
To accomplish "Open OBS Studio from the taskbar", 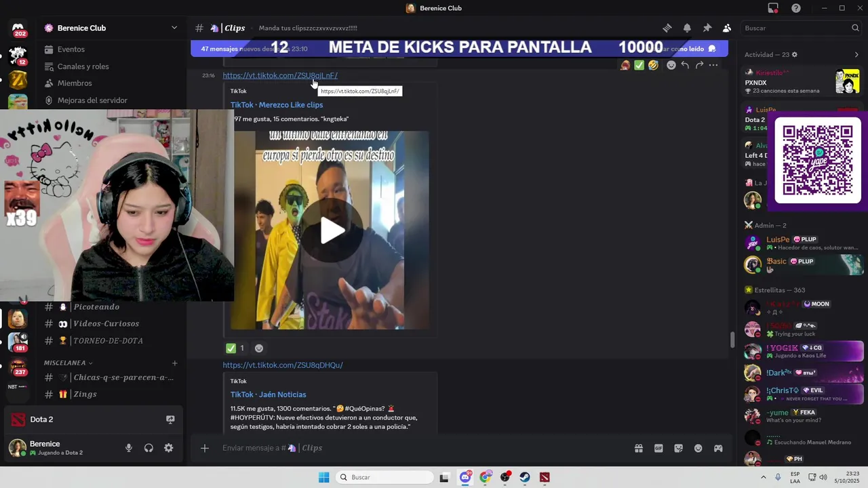I will pos(505,477).
